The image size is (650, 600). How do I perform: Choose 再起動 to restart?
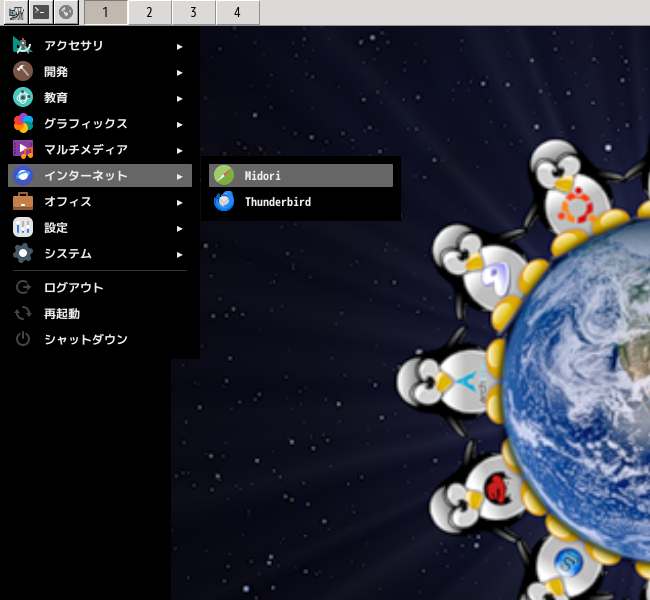tap(100, 313)
